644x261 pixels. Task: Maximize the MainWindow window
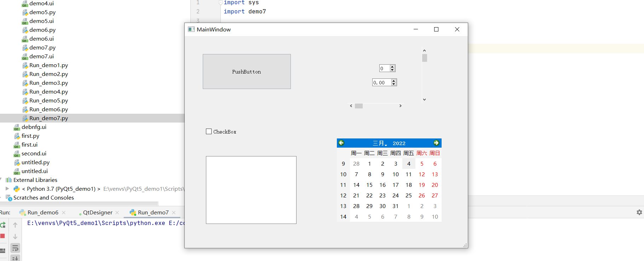click(436, 29)
